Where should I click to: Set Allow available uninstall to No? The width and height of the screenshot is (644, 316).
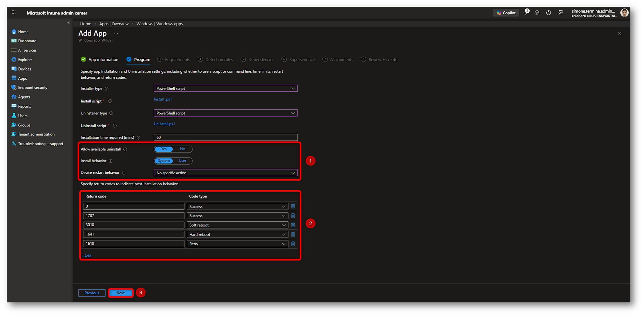click(x=182, y=149)
